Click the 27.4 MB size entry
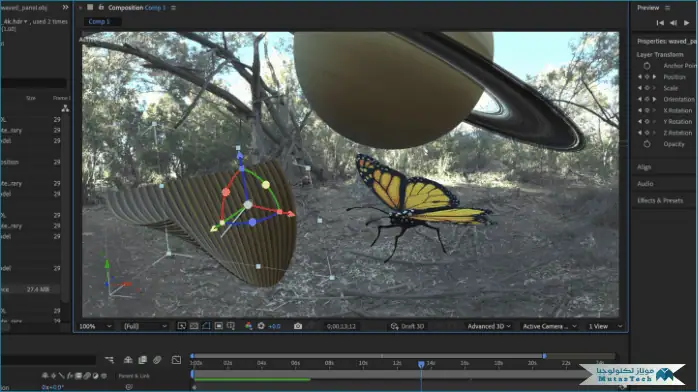Image resolution: width=698 pixels, height=392 pixels. pyautogui.click(x=38, y=289)
